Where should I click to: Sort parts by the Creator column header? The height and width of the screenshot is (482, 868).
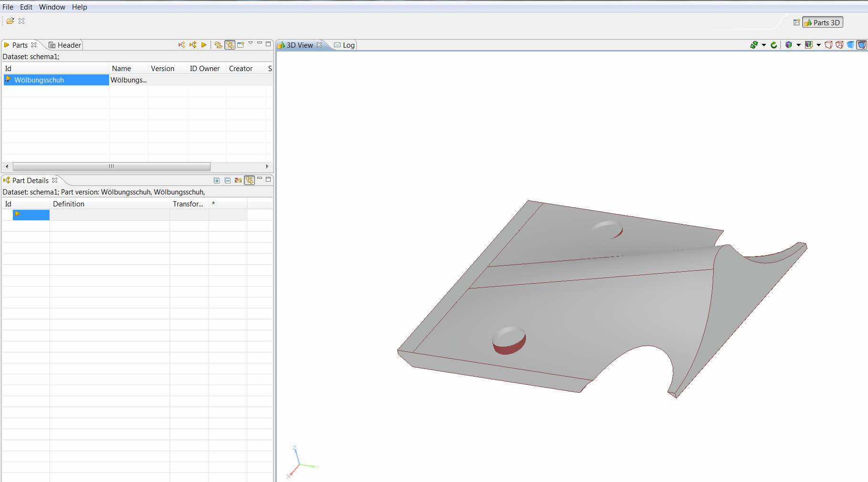[241, 69]
